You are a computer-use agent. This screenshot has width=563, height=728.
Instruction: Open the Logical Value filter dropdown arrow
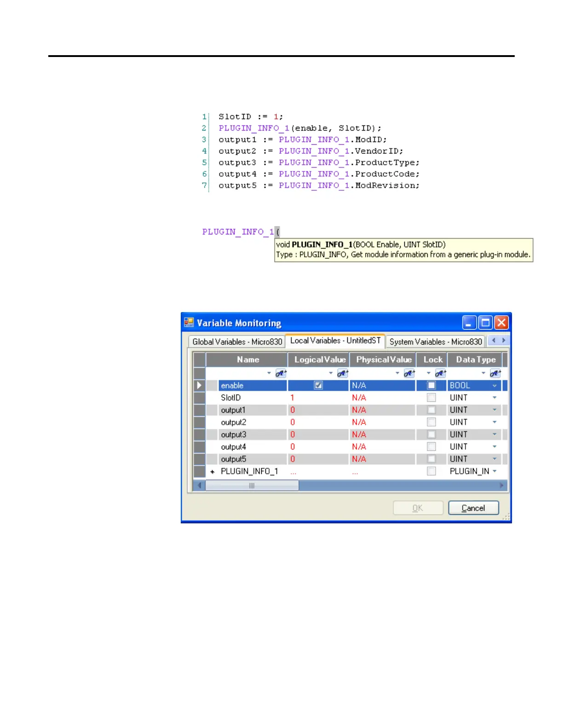331,373
